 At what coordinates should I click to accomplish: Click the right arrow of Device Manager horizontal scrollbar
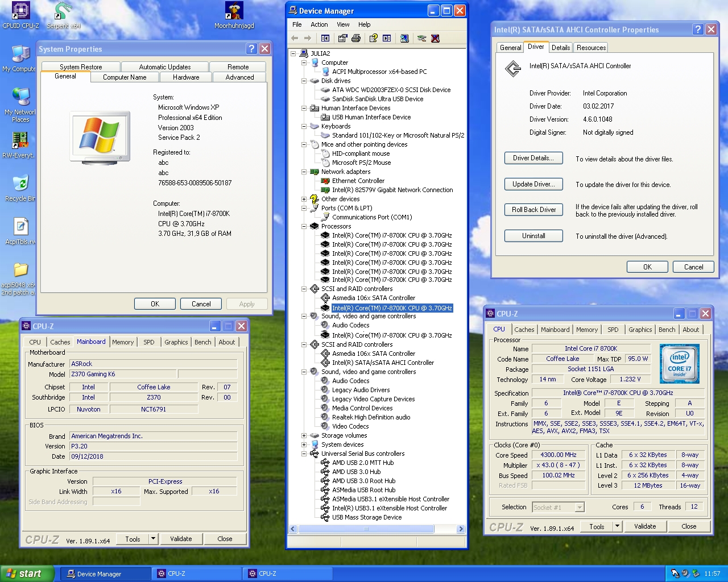tap(461, 529)
